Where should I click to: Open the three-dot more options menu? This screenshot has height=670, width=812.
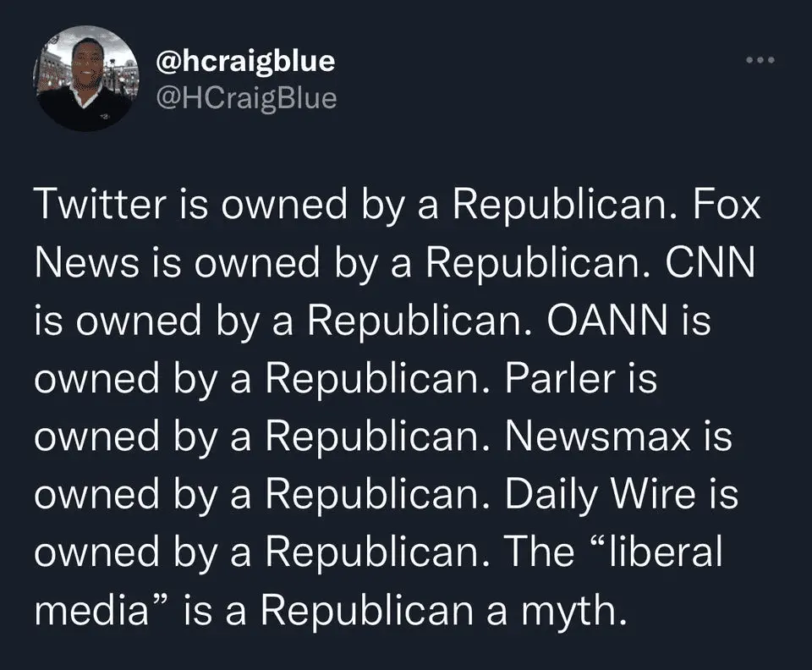(x=762, y=62)
